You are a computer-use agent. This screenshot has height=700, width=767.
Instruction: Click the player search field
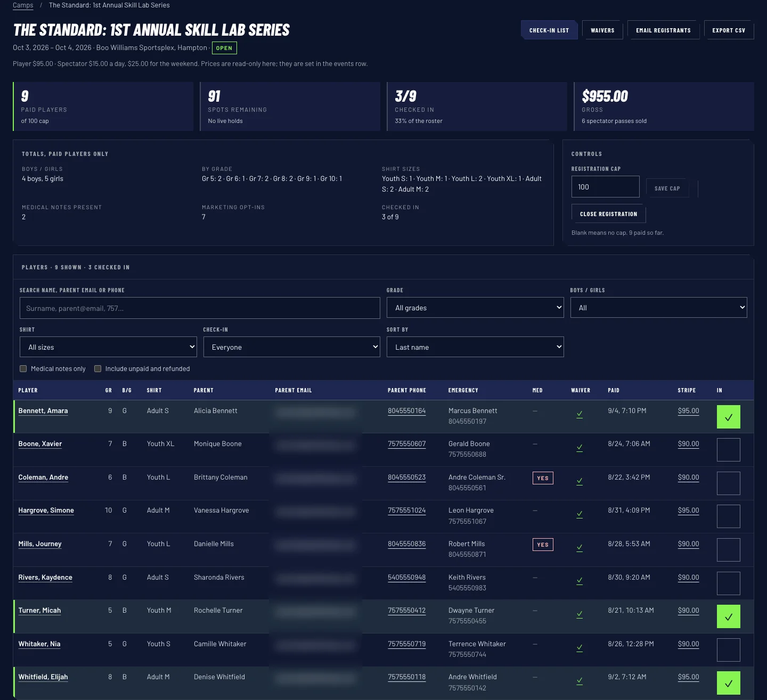[200, 308]
